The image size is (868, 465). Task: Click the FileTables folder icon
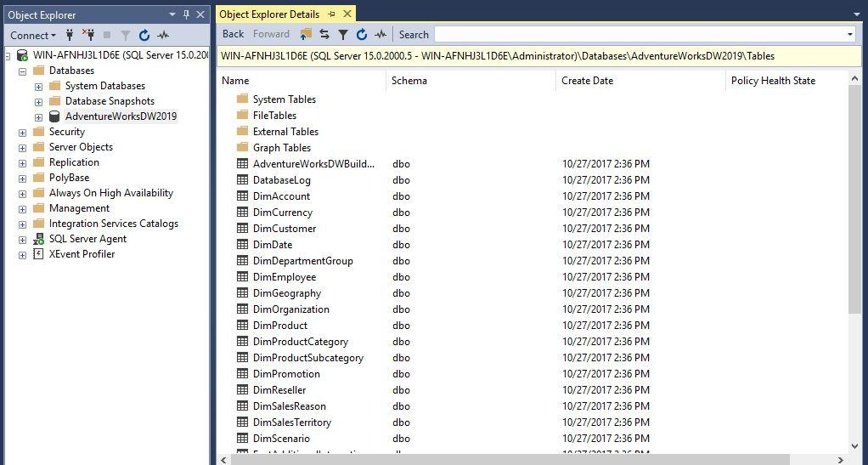[x=242, y=116]
